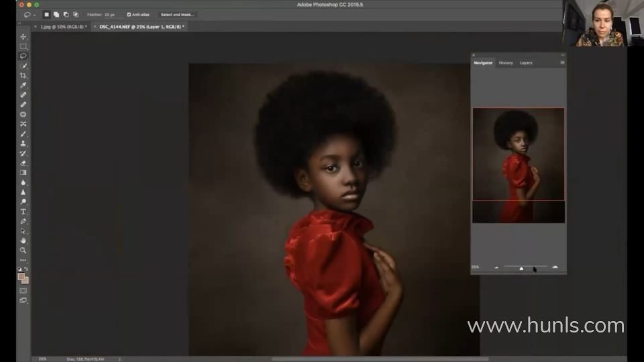Select the Hand tool
The height and width of the screenshot is (362, 644).
pos(23,241)
